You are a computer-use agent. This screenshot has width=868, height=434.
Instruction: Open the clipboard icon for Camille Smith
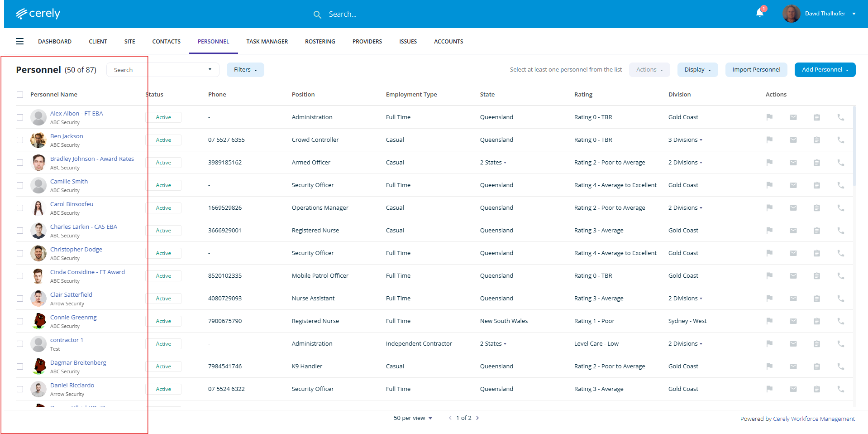[x=817, y=185]
